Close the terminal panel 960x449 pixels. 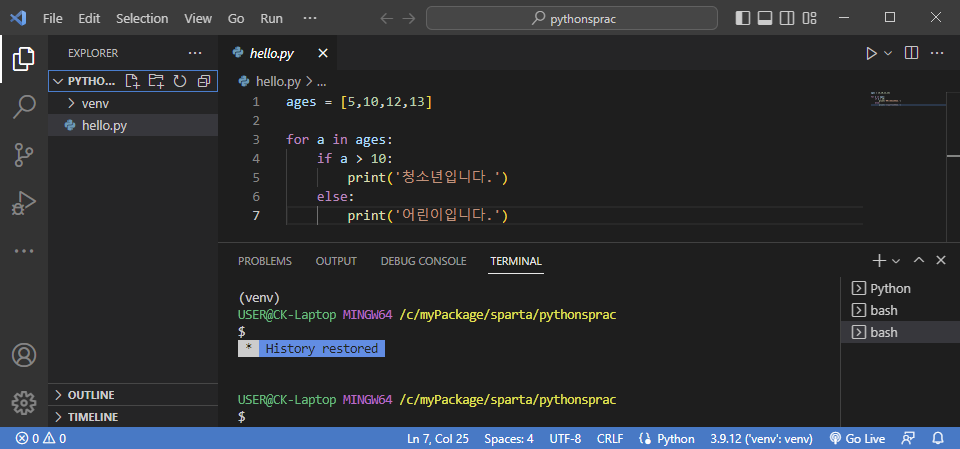(941, 260)
